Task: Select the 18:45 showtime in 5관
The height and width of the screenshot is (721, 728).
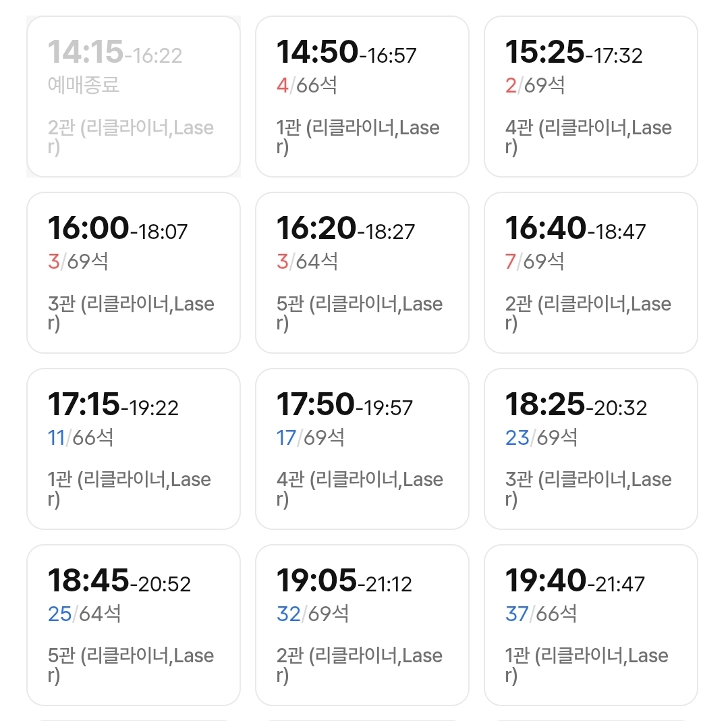Action: coord(134,625)
